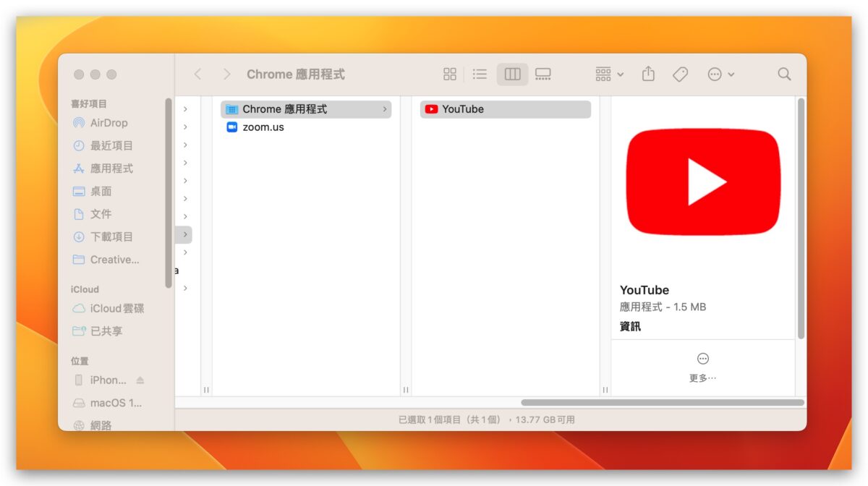This screenshot has width=868, height=486.
Task: Go back with the left chevron button
Action: pyautogui.click(x=197, y=74)
